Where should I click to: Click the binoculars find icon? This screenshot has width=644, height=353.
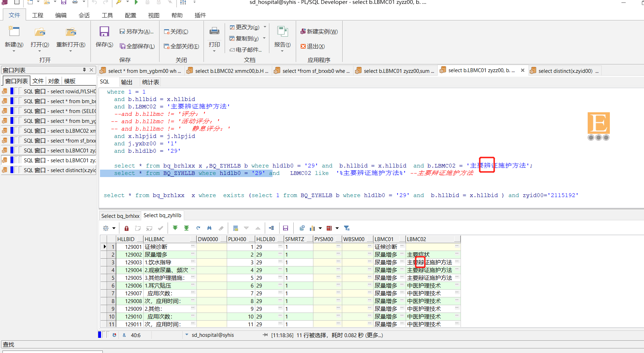point(210,228)
